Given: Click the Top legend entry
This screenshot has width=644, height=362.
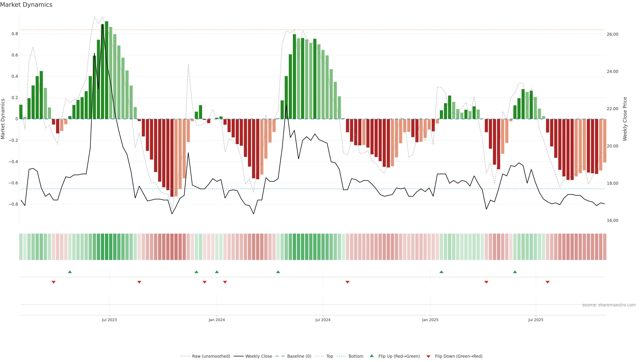Looking at the screenshot, I should pyautogui.click(x=330, y=356).
